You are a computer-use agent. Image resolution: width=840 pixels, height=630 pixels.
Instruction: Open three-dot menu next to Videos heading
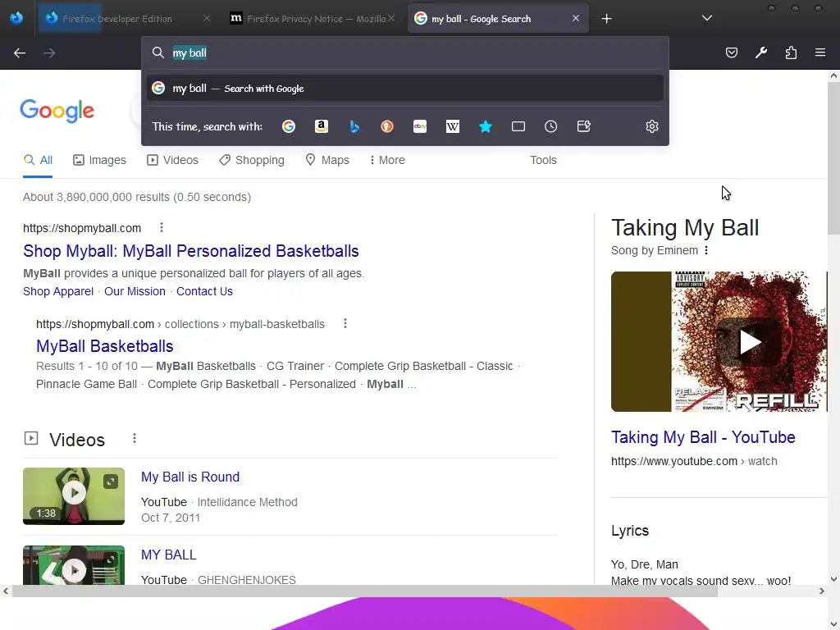(135, 439)
